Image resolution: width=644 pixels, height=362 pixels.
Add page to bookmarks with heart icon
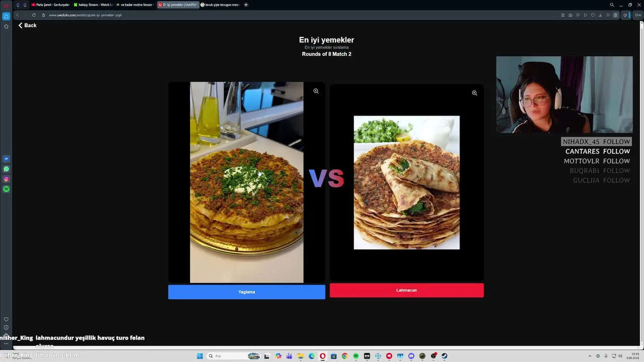(x=593, y=15)
